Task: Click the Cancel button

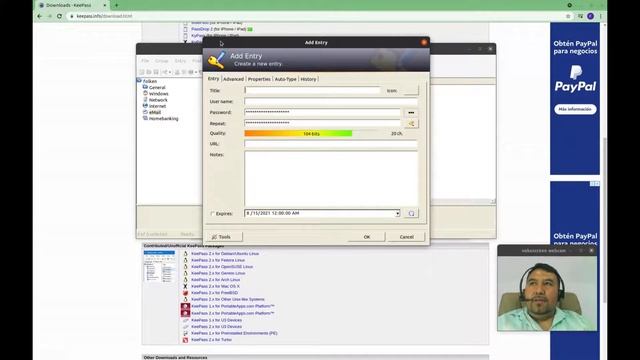Action: (x=407, y=237)
